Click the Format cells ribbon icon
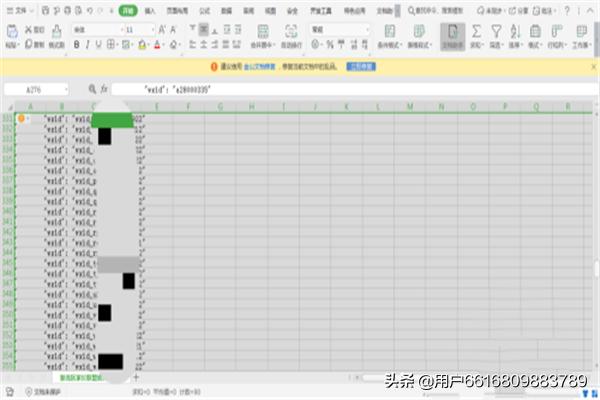Viewport: 600px width, 400px height. click(535, 31)
